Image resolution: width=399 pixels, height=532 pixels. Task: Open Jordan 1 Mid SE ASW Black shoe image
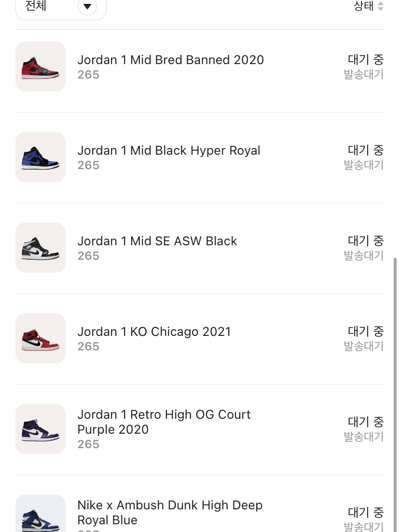pyautogui.click(x=41, y=248)
